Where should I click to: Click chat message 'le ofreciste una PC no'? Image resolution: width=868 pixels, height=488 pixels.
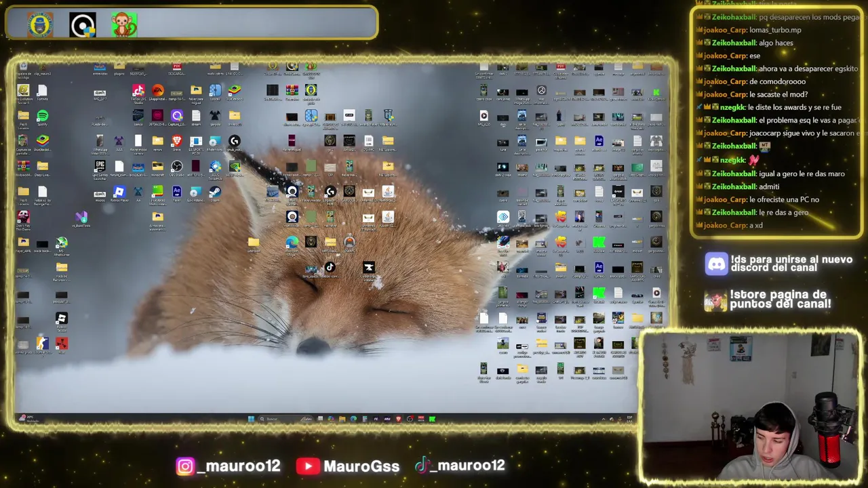tap(784, 199)
